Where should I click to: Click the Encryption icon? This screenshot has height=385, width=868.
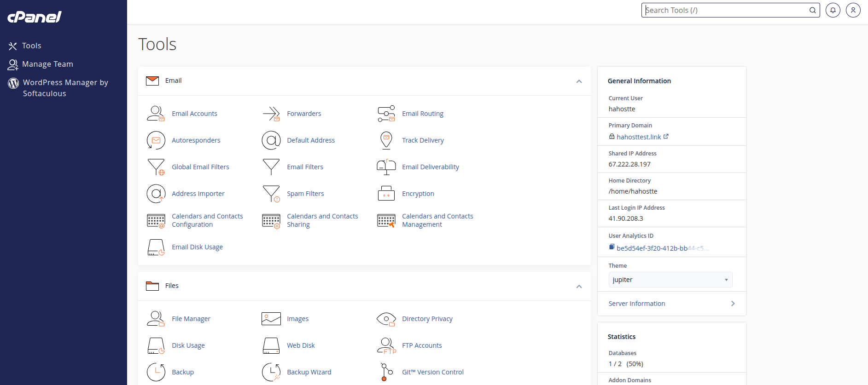(x=386, y=194)
